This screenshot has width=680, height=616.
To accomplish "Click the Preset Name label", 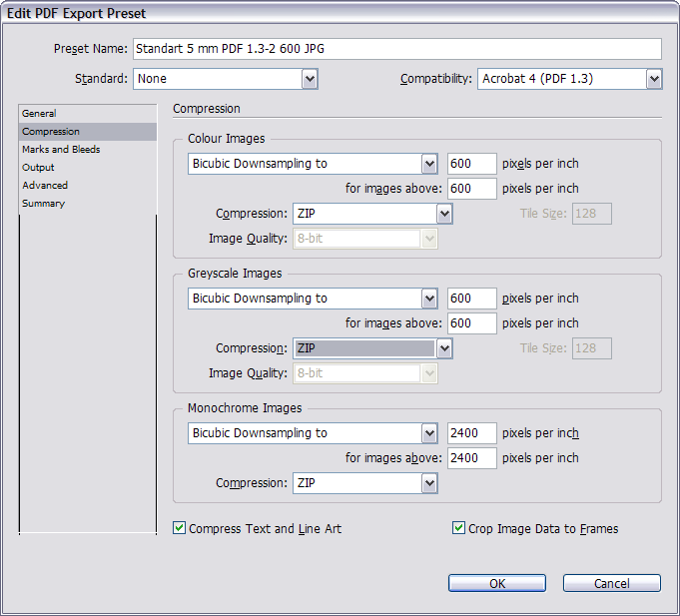I will tap(91, 49).
